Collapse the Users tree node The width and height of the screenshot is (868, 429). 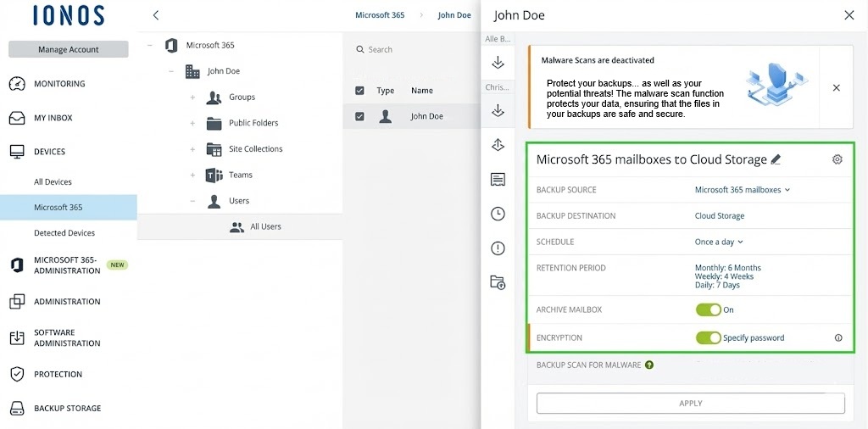point(192,201)
